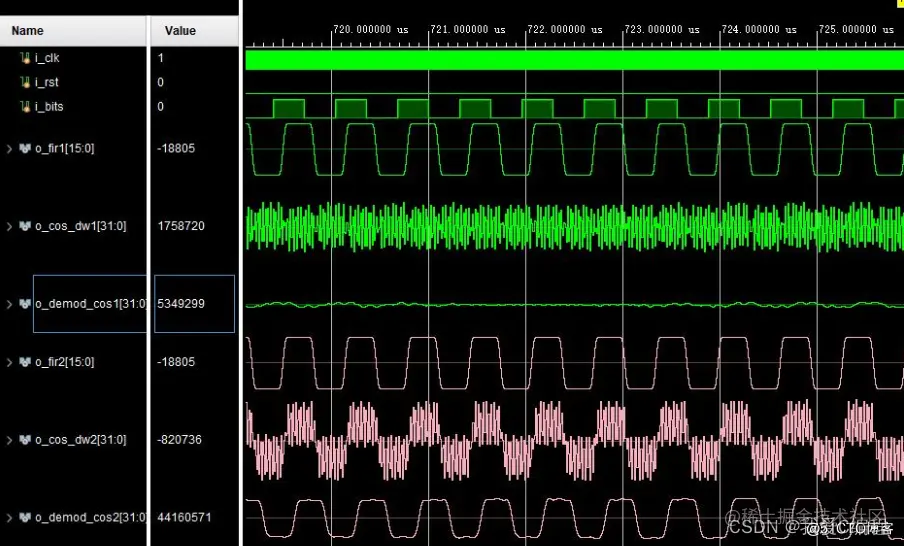Click the o_demod_cos1 bus icon
This screenshot has height=546, width=904.
click(x=25, y=303)
